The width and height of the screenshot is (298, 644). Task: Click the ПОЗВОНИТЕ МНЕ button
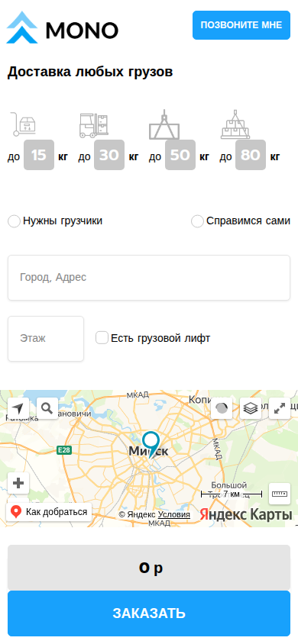click(x=241, y=25)
